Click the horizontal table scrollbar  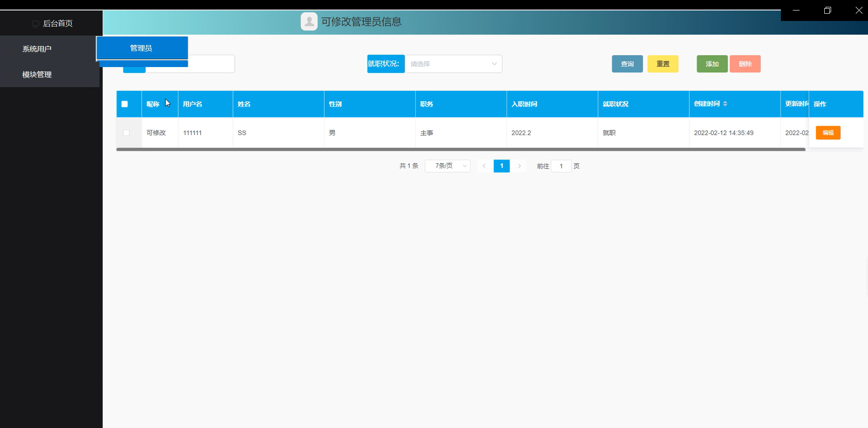[x=460, y=149]
